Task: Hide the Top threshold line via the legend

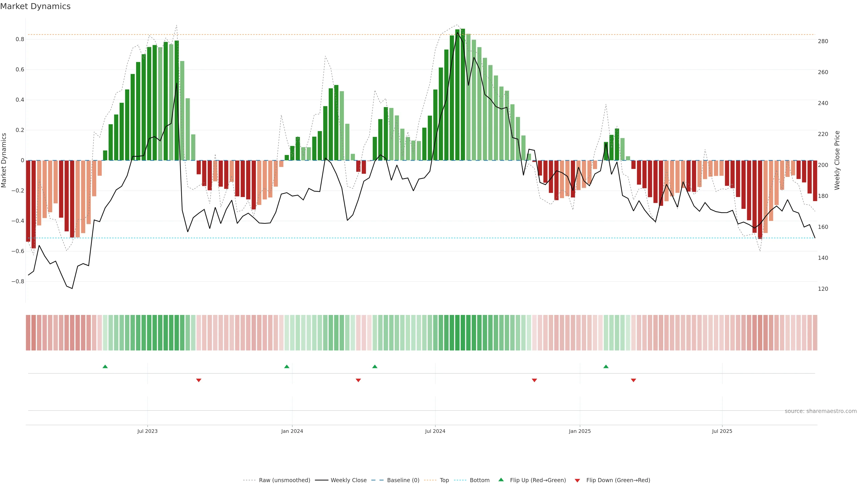Action: coord(444,480)
